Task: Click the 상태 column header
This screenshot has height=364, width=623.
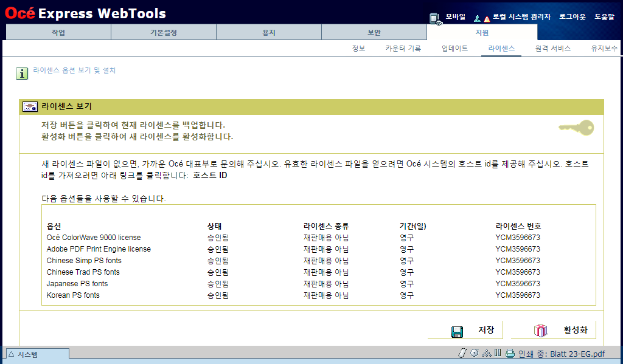Action: click(215, 226)
